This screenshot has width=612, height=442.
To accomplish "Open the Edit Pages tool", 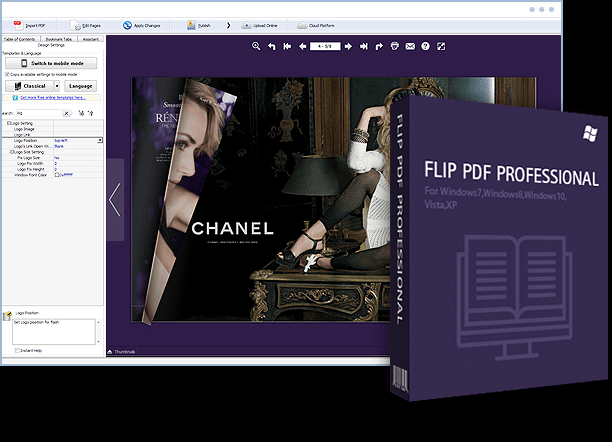I will pyautogui.click(x=86, y=25).
